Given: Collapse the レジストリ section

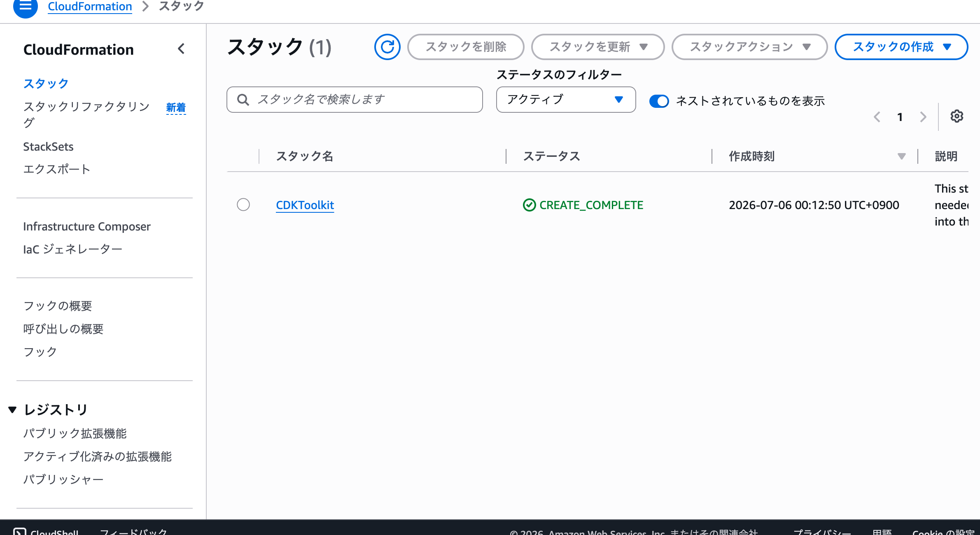Looking at the screenshot, I should point(12,410).
